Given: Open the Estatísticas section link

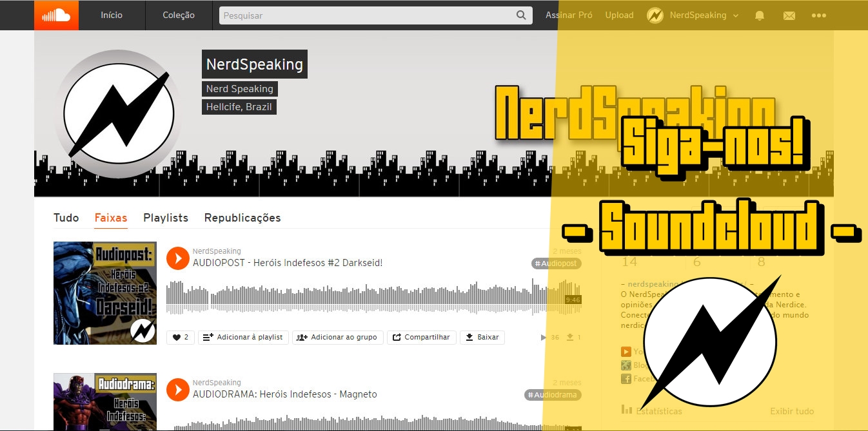Looking at the screenshot, I should click(652, 410).
